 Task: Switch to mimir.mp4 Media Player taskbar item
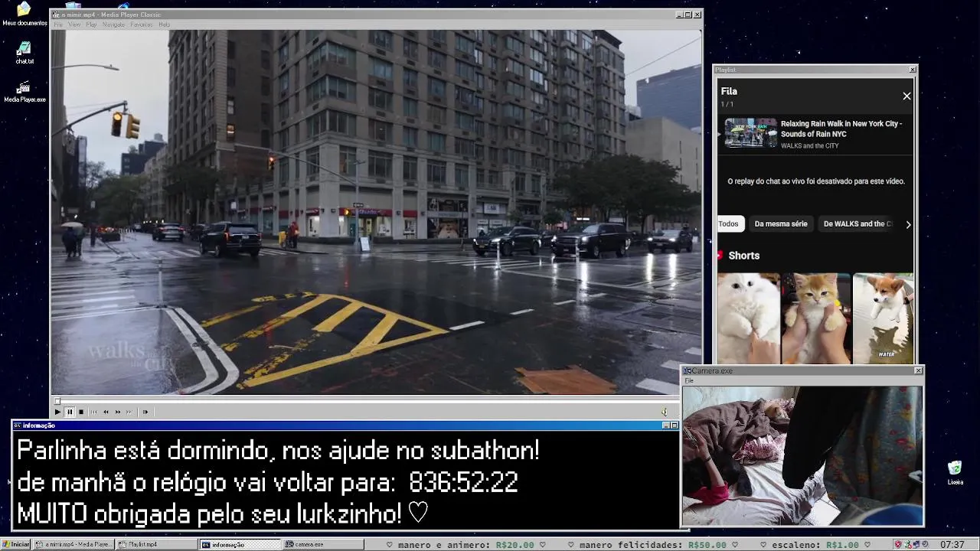[x=74, y=544]
